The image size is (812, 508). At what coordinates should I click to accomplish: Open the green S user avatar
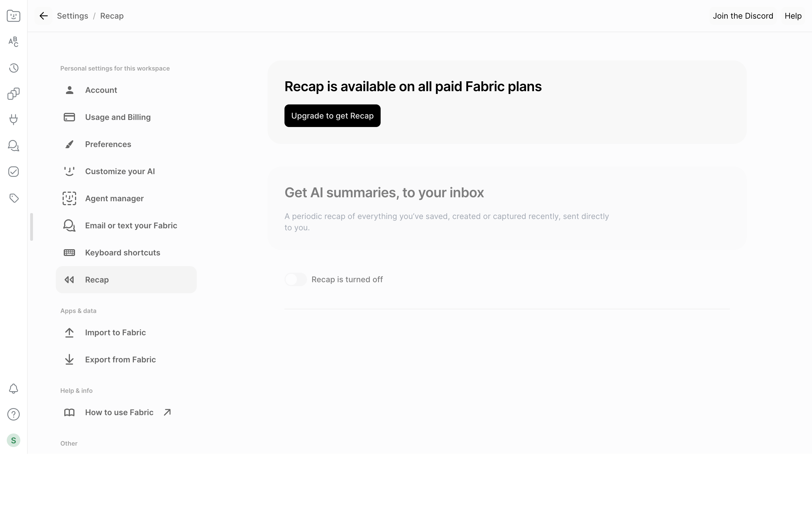pyautogui.click(x=14, y=440)
